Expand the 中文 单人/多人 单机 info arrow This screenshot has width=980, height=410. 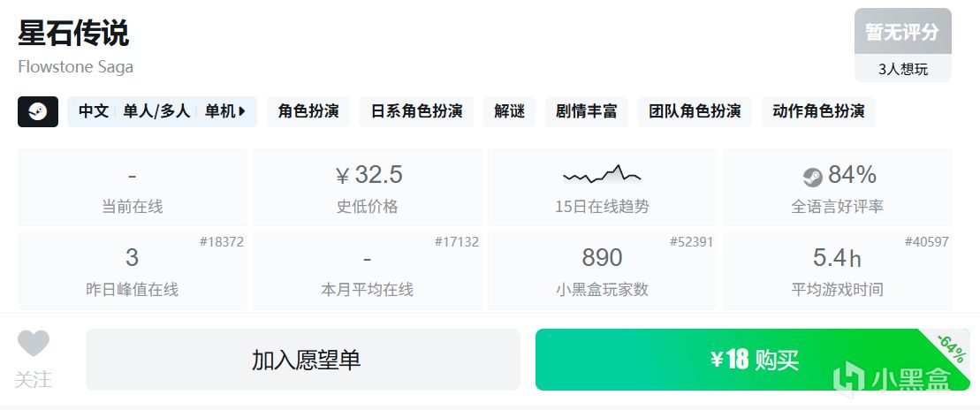[x=242, y=112]
